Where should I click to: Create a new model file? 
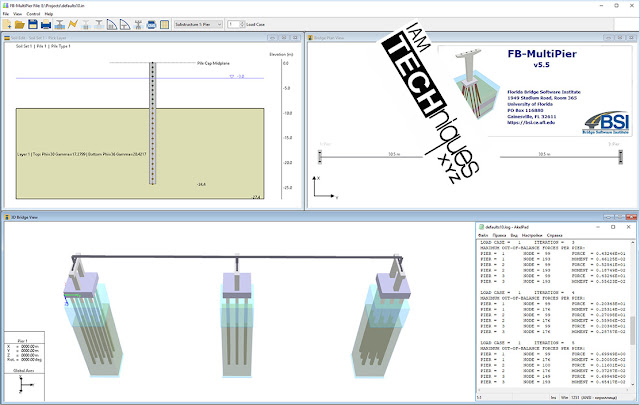click(7, 24)
